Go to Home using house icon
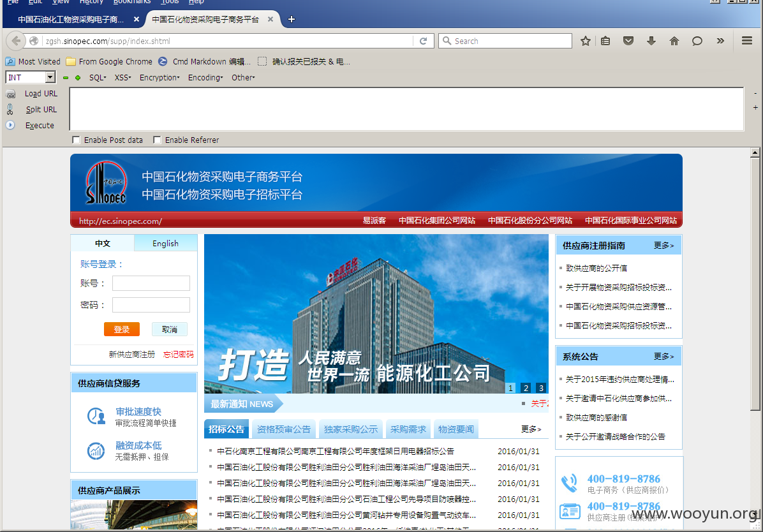The width and height of the screenshot is (763, 532). 674,41
